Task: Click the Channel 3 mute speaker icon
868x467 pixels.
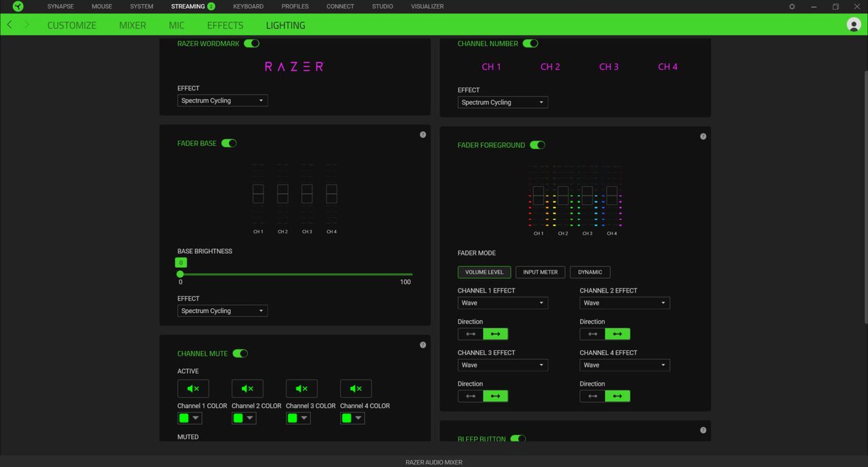Action: (302, 388)
